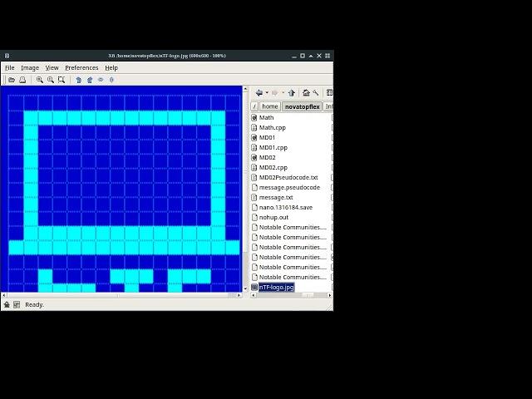532x399 pixels.
Task: Select the Math executable file
Action: click(266, 117)
